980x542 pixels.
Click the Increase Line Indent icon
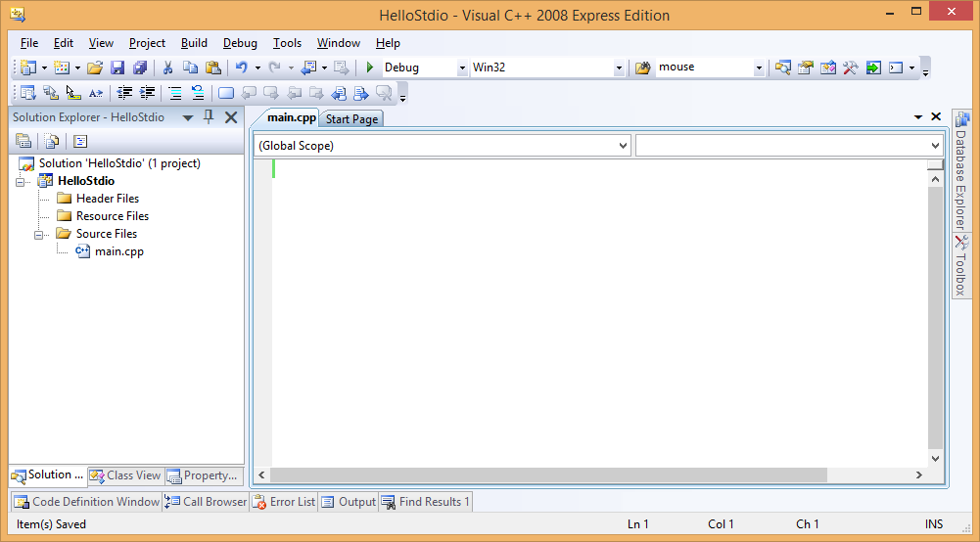147,93
